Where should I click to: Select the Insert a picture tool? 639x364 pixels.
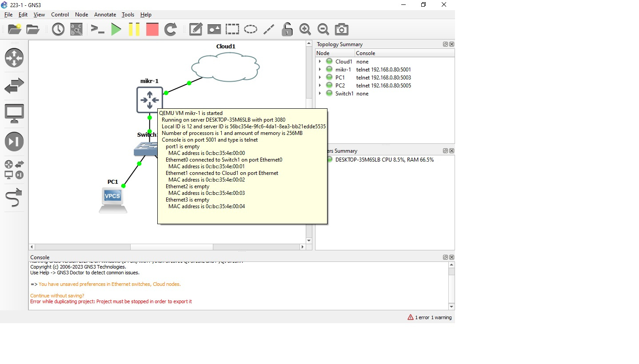point(214,29)
